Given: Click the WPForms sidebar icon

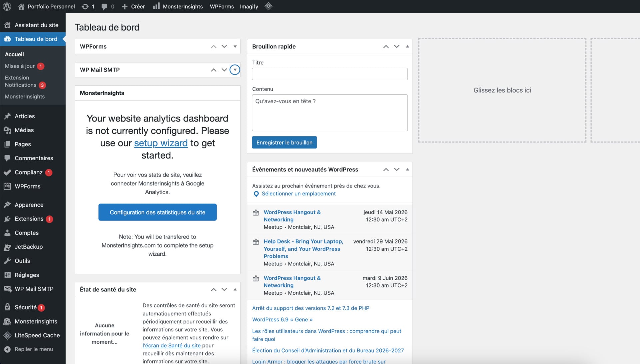Looking at the screenshot, I should click(x=7, y=186).
